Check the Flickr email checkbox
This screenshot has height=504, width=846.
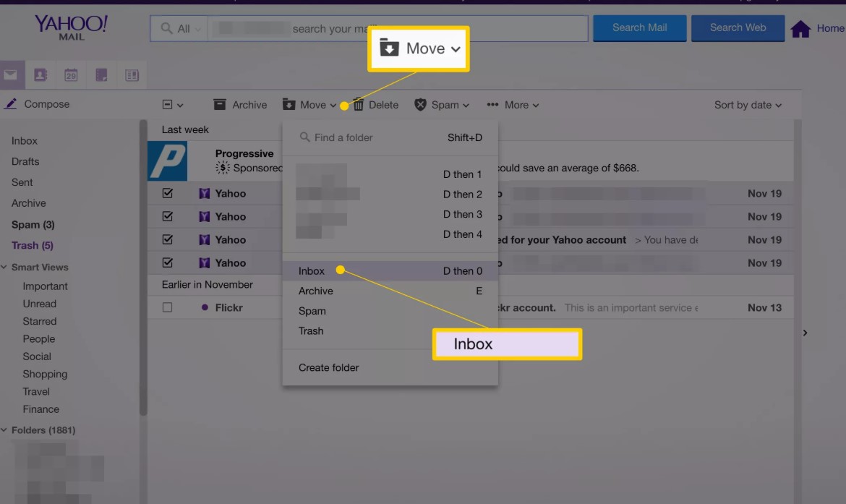(x=167, y=307)
